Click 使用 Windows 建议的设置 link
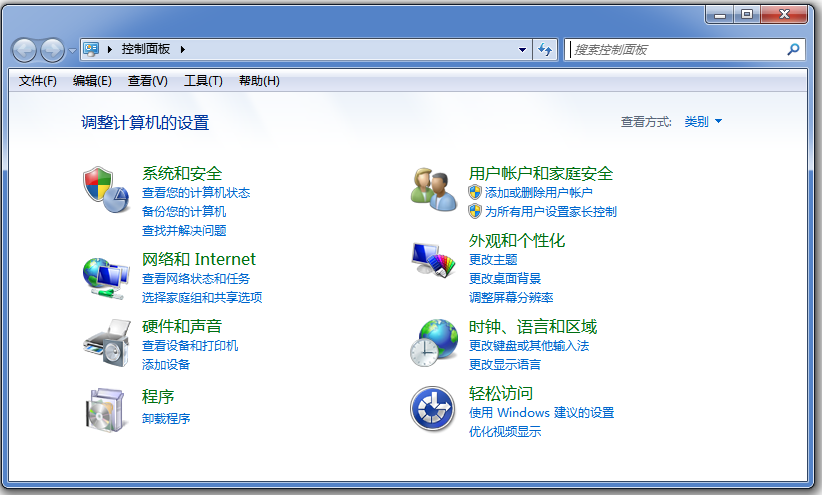 542,413
